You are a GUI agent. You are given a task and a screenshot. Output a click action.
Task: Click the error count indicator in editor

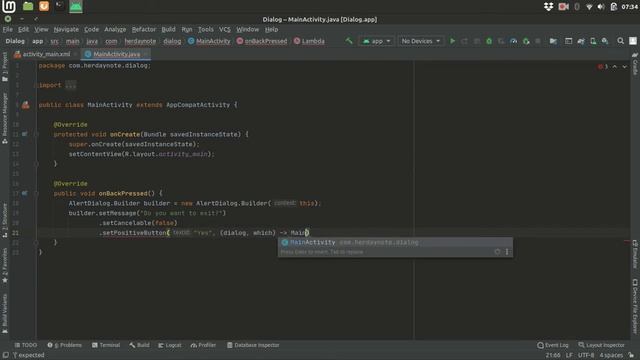[603, 66]
